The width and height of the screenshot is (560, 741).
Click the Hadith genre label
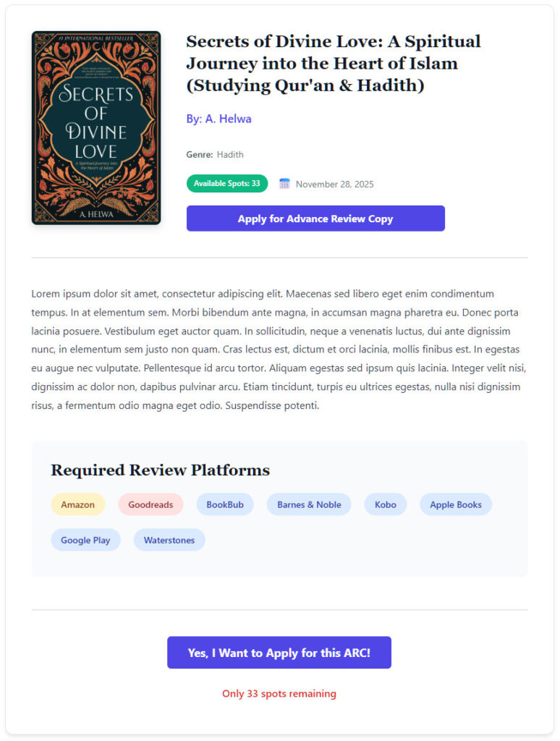pyautogui.click(x=230, y=154)
